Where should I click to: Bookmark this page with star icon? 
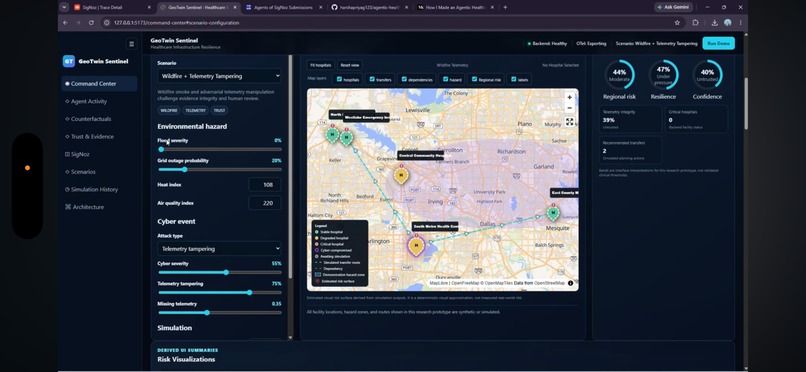677,23
